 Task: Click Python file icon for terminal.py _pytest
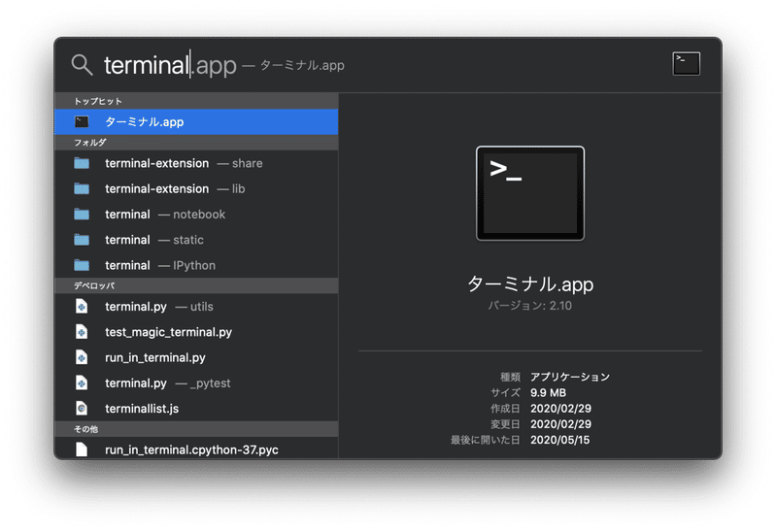[x=82, y=382]
